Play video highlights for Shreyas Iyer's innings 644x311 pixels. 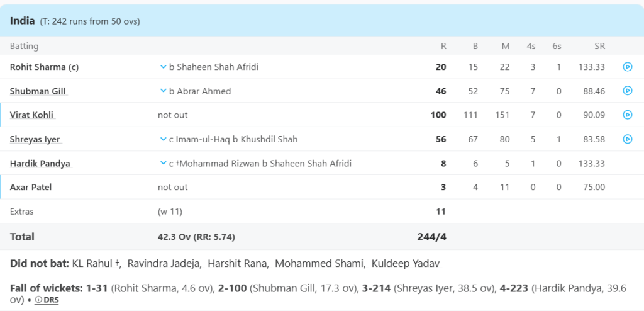tap(627, 139)
